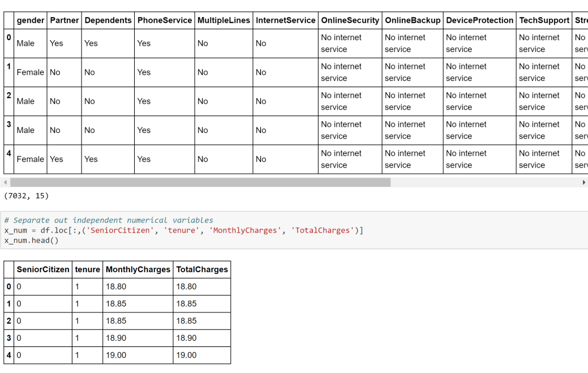Click DeviceProtection 'No internet service' in row 0
The height and width of the screenshot is (373, 588).
tap(480, 44)
